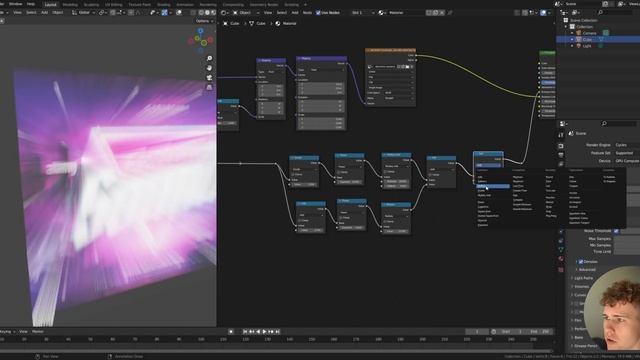Click the viewport zoom magnifier icon
This screenshot has height=360, width=640.
pos(209,58)
